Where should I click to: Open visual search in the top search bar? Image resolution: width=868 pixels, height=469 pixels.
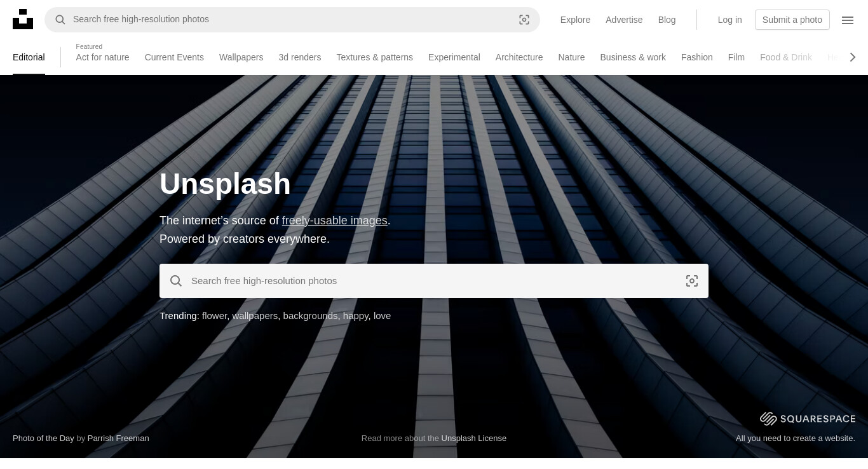tap(524, 20)
